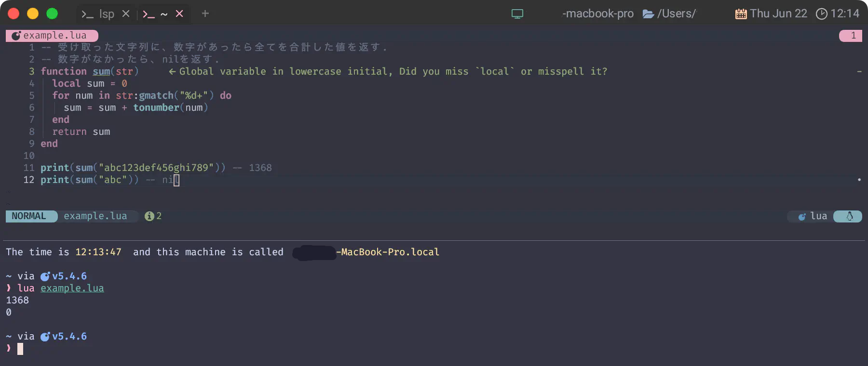The width and height of the screenshot is (868, 366).
Task: Click the first v5.4.6 Lua version prompt
Action: (x=69, y=276)
